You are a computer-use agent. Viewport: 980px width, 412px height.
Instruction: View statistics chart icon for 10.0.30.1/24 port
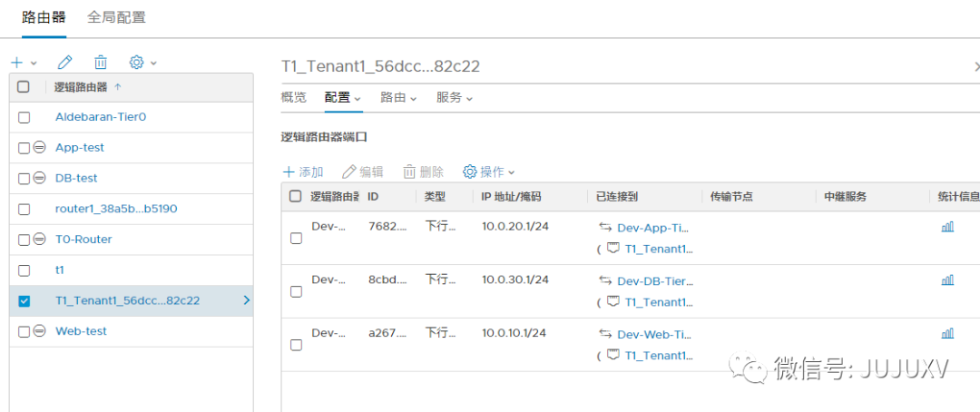click(x=947, y=280)
